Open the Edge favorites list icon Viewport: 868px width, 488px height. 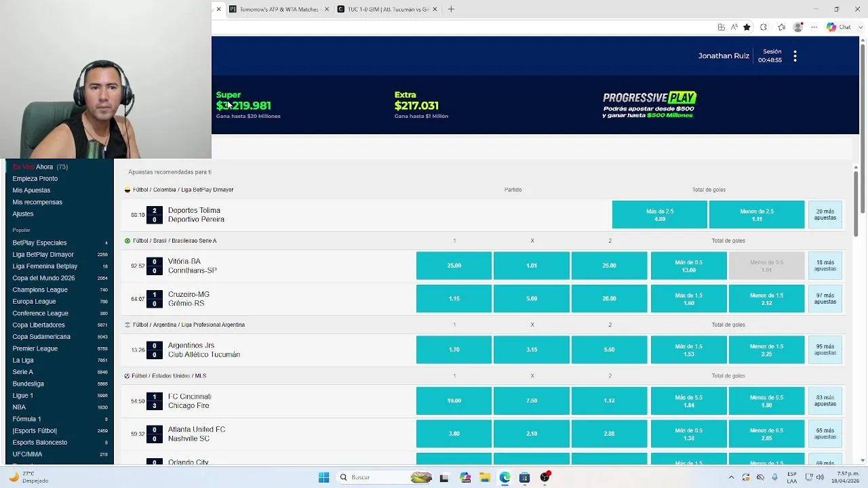(781, 27)
